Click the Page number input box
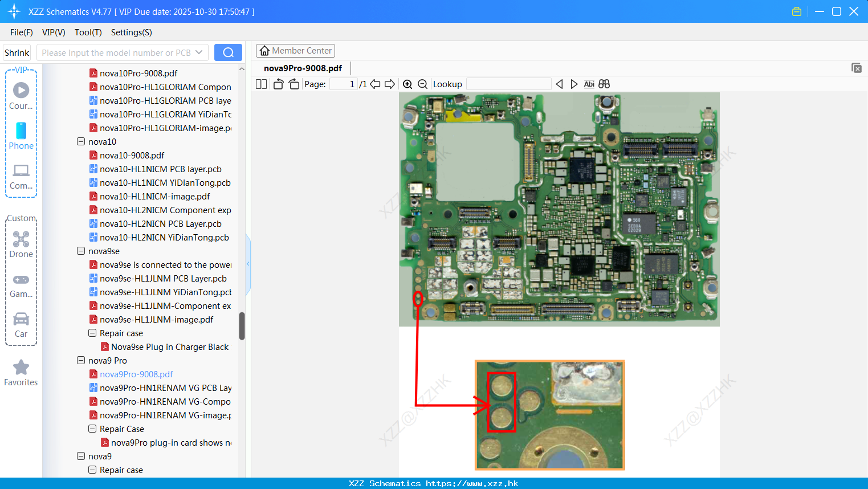The height and width of the screenshot is (489, 868). [x=344, y=84]
